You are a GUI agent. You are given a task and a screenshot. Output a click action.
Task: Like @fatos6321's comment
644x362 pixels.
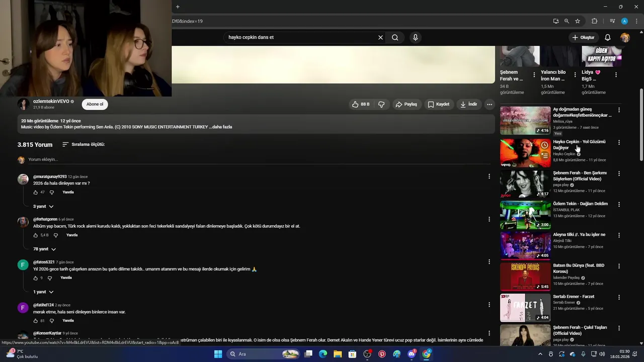(x=36, y=278)
